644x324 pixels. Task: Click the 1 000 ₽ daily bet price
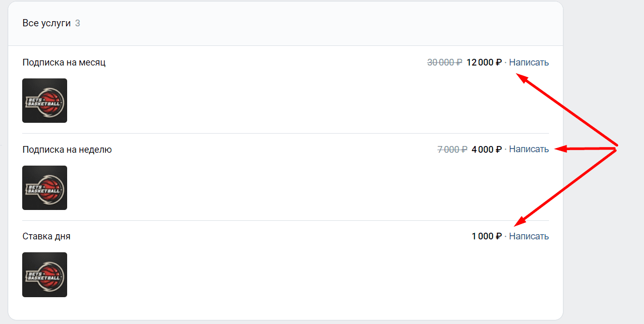(486, 236)
